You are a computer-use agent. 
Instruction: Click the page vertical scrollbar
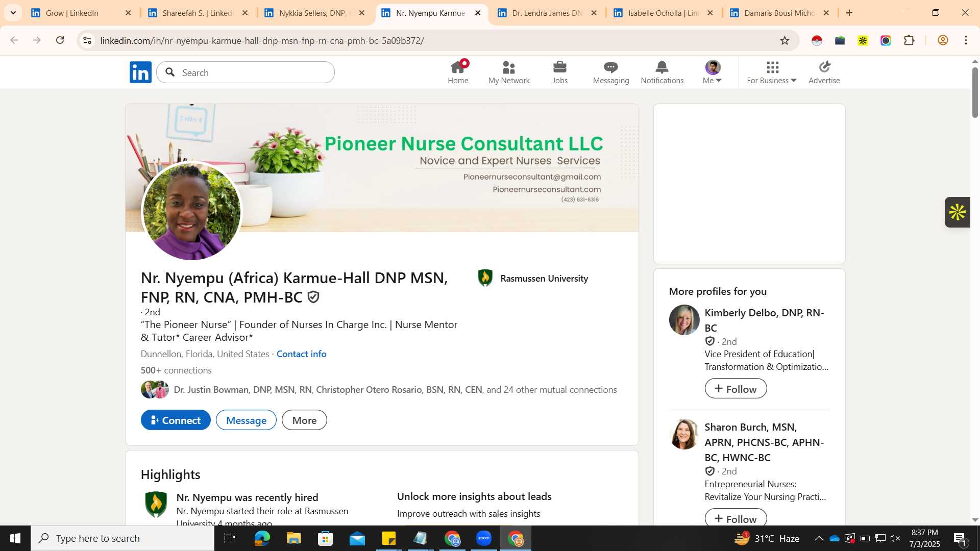pos(975,92)
